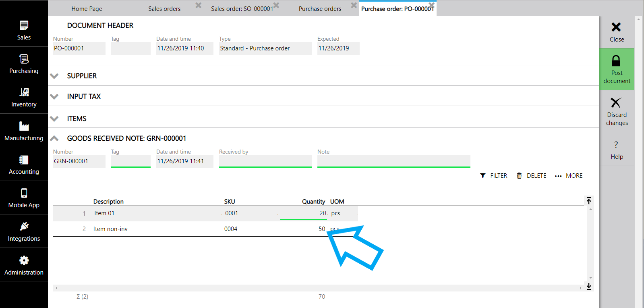Image resolution: width=644 pixels, height=308 pixels.
Task: Close the purchase order form
Action: click(x=617, y=32)
